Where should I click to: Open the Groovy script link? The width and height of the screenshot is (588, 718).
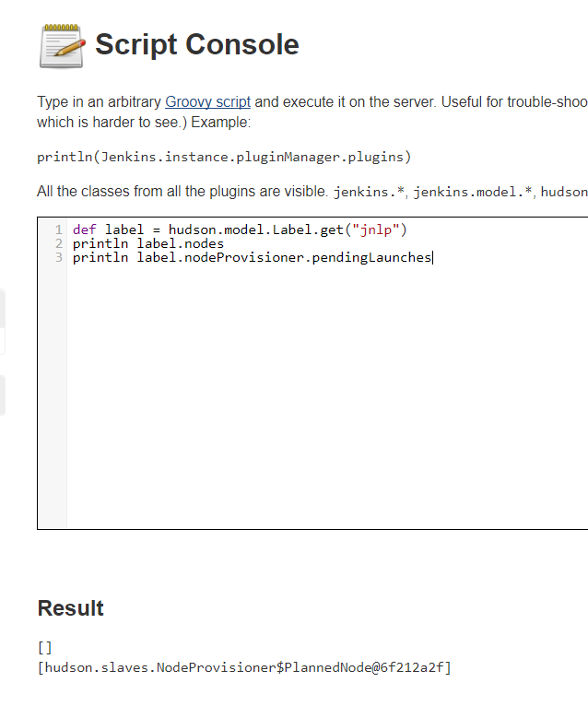[207, 101]
